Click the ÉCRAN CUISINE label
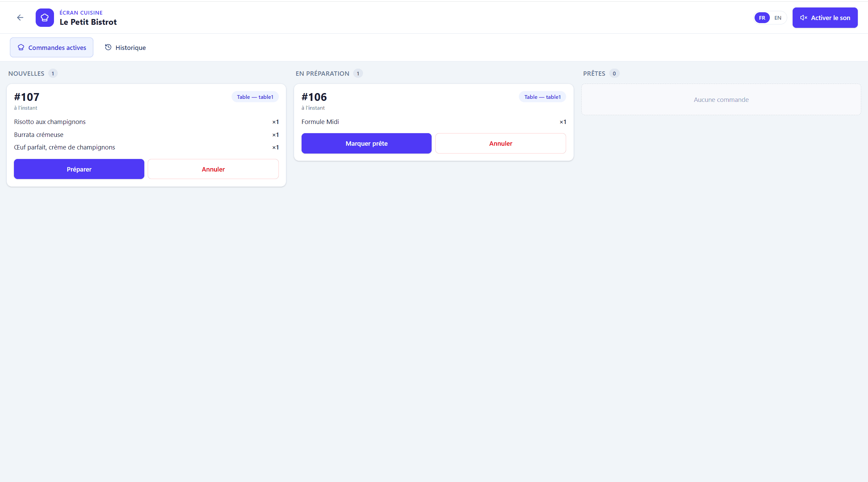Image resolution: width=868 pixels, height=482 pixels. (x=81, y=13)
